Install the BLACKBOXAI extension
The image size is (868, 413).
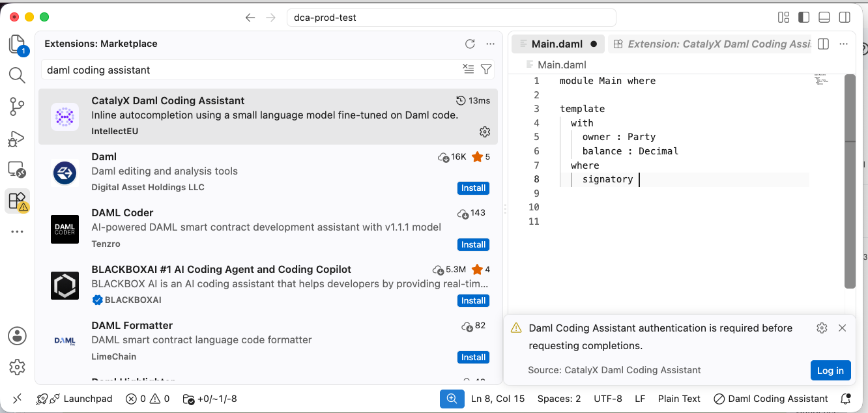(473, 301)
